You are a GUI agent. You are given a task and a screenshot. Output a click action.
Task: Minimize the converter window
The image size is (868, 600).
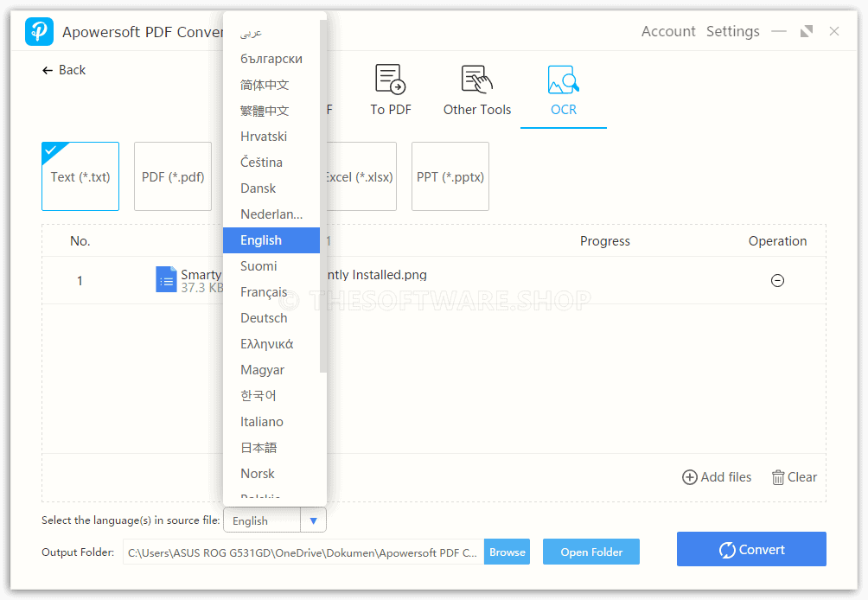pos(779,31)
